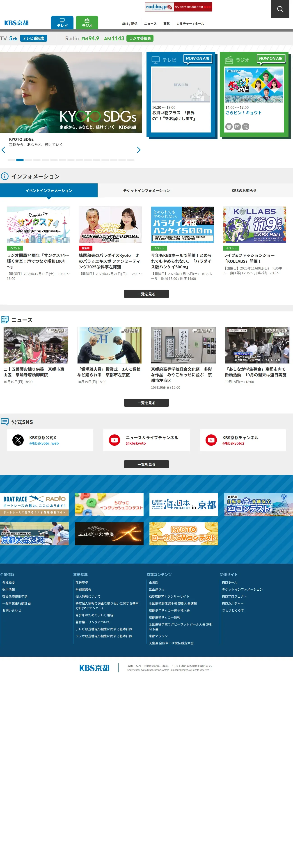Open 番組審議会 footer link
Image resolution: width=293 pixels, height=868 pixels.
click(84, 589)
